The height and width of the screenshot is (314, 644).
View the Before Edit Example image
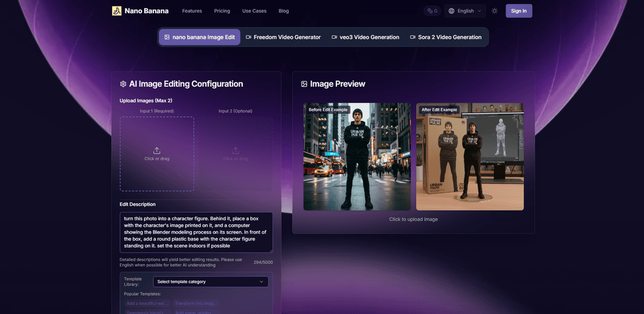357,157
